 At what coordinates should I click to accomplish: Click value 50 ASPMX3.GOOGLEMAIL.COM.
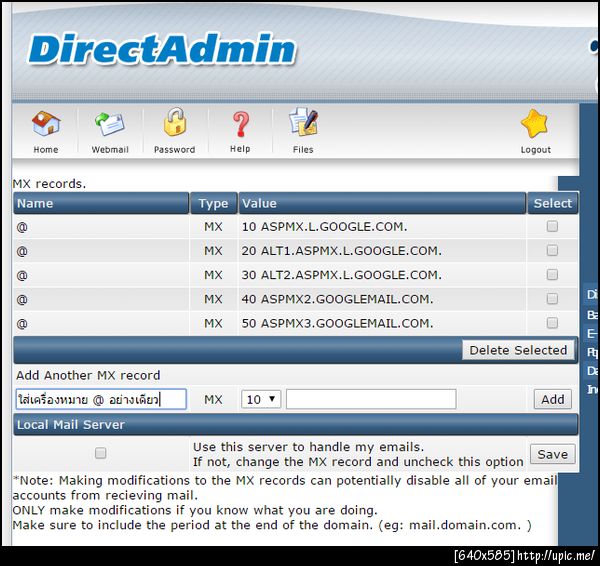tap(337, 323)
